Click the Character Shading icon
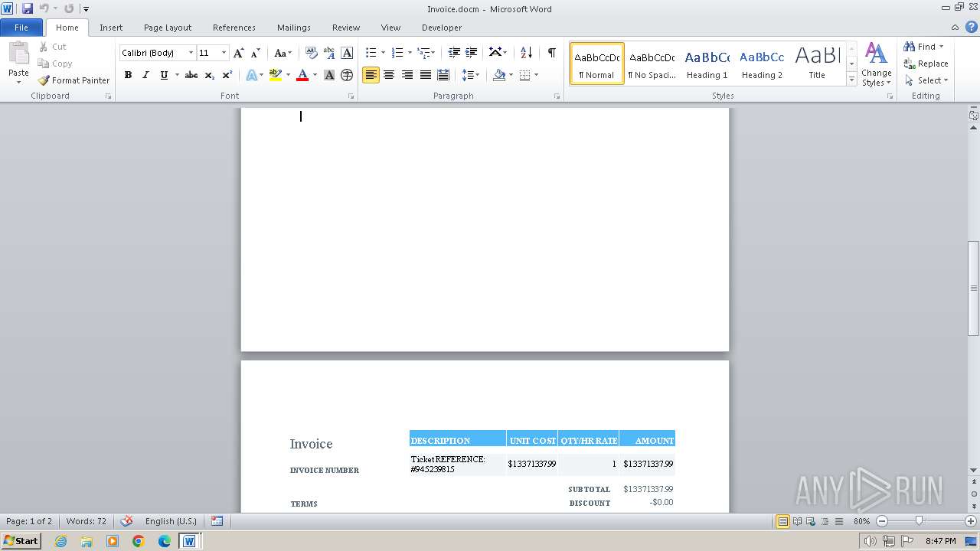 click(x=329, y=75)
